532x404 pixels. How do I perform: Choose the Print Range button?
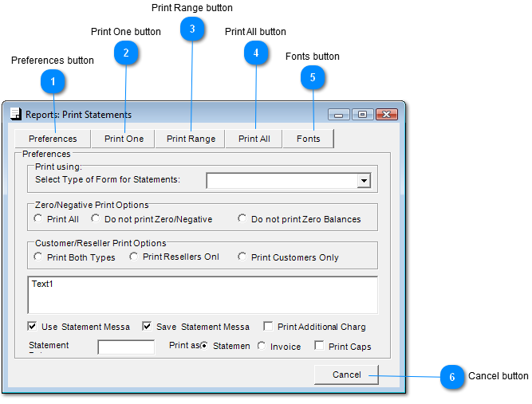[191, 139]
